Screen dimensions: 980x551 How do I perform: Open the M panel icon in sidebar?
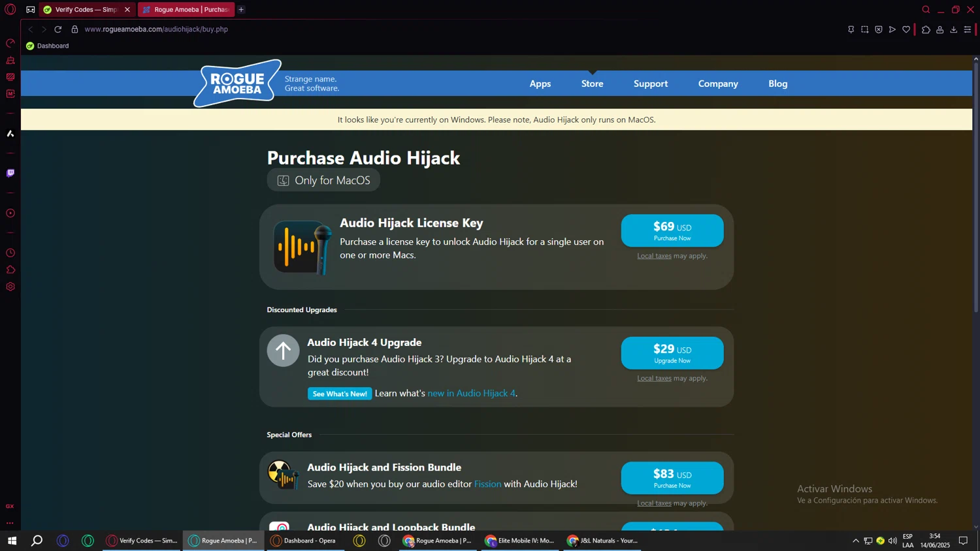coord(10,94)
